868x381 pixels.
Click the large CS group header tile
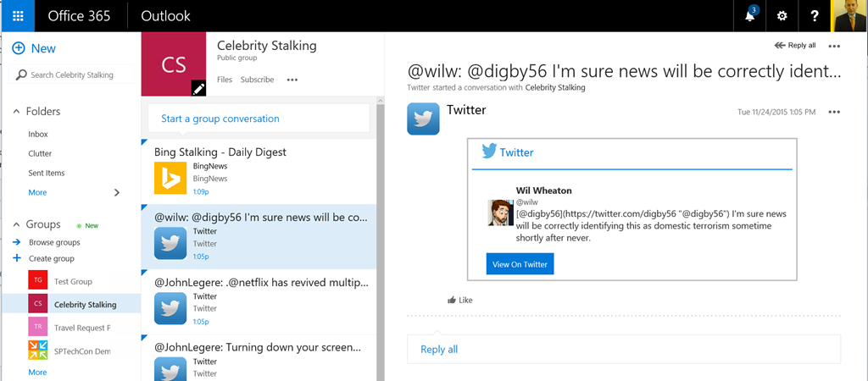pyautogui.click(x=174, y=64)
